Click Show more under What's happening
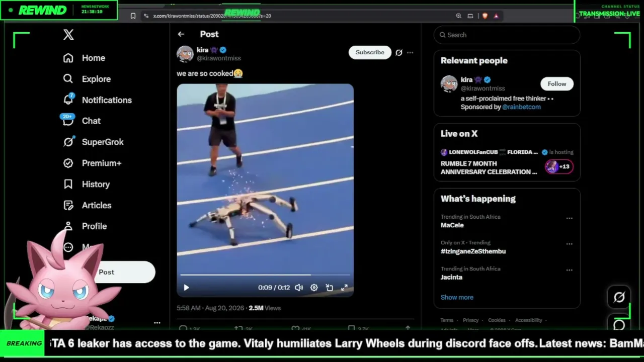 (457, 297)
